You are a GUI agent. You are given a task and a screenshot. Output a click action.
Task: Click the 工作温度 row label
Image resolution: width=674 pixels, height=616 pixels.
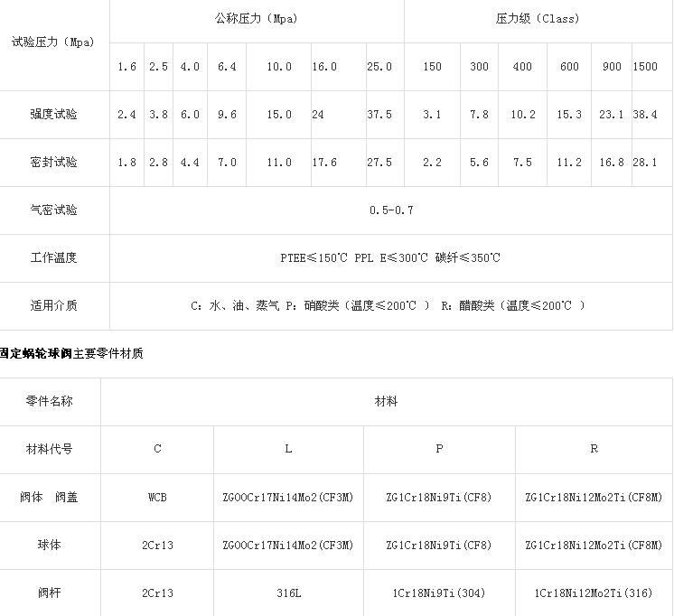53,258
